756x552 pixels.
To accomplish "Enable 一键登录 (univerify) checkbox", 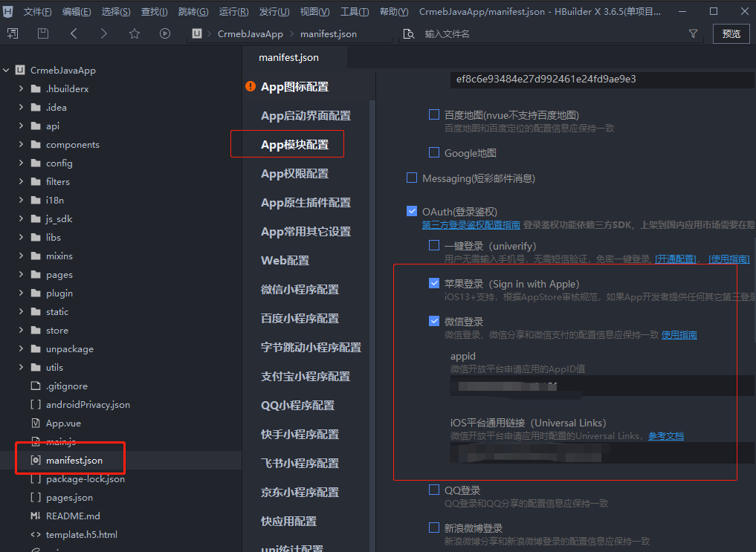I will [x=434, y=246].
